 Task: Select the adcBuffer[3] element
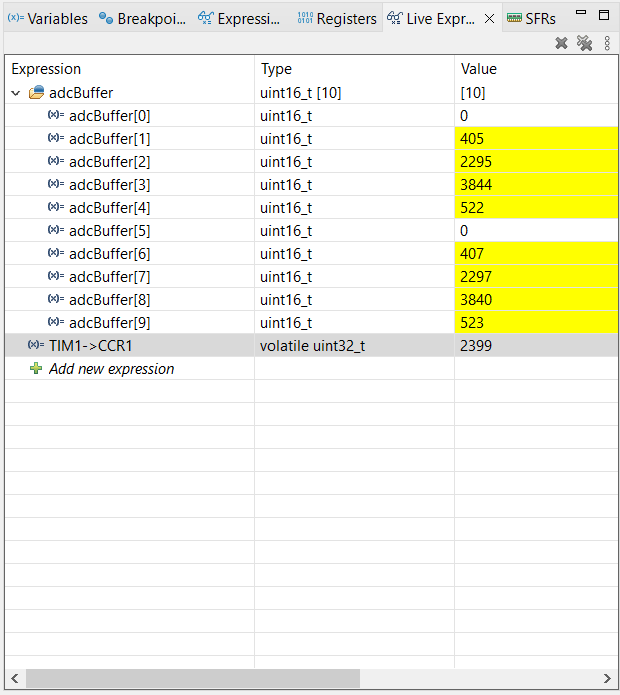coord(311,185)
